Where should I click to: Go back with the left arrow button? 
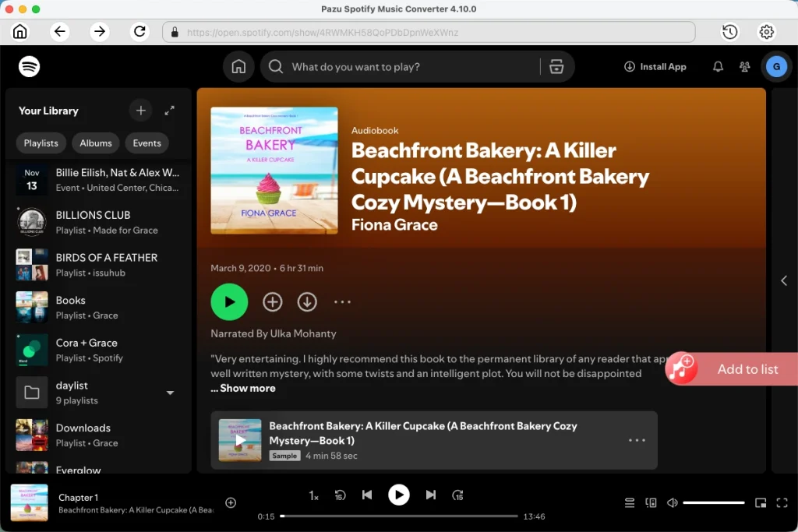tap(59, 31)
